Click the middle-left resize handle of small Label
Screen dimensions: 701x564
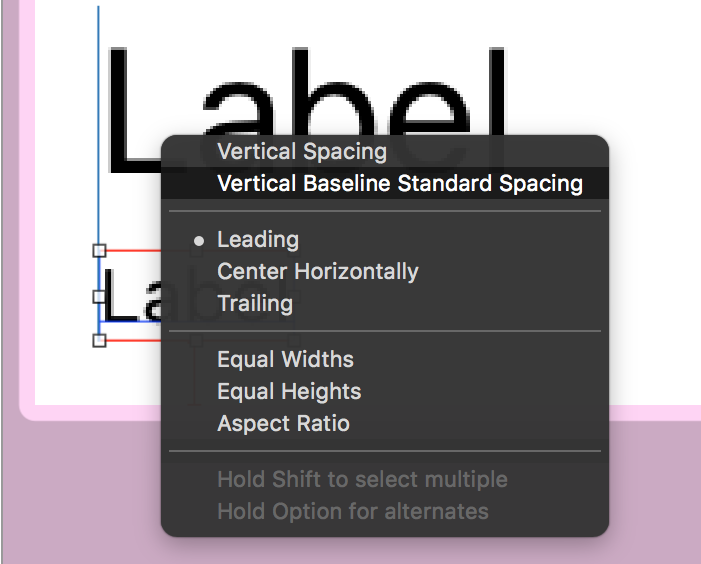(99, 296)
